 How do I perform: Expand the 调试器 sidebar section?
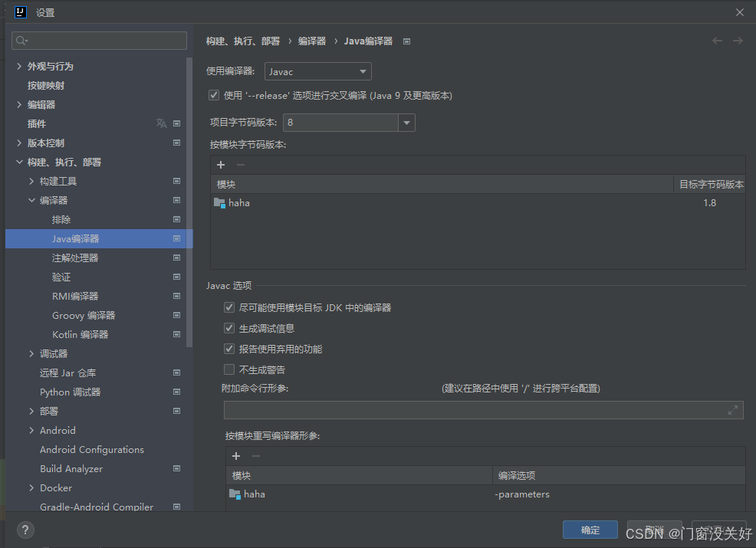point(31,353)
